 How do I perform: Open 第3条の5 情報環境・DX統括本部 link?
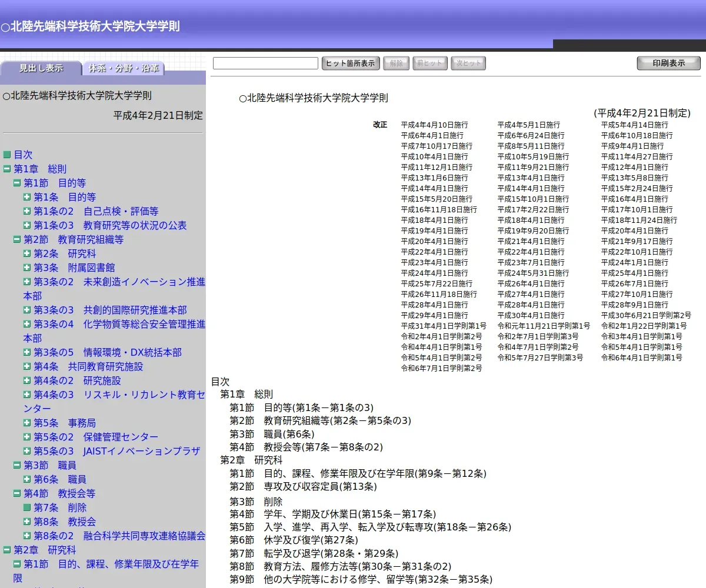[x=108, y=352]
